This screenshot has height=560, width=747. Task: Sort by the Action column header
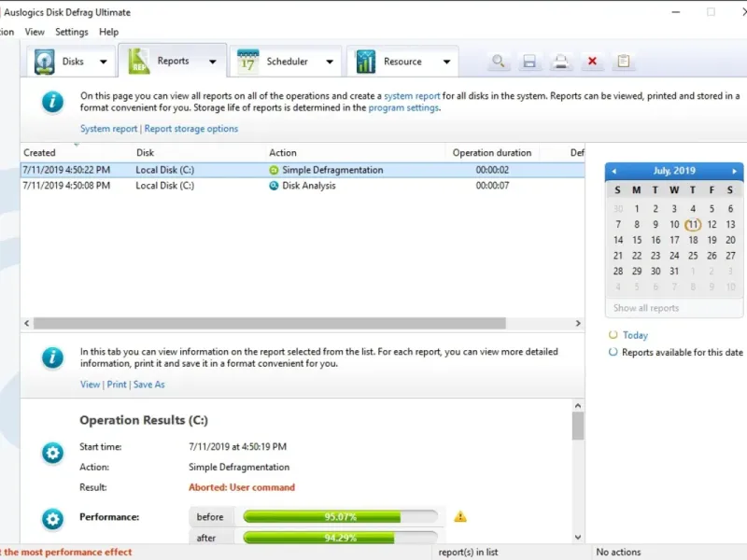[283, 153]
